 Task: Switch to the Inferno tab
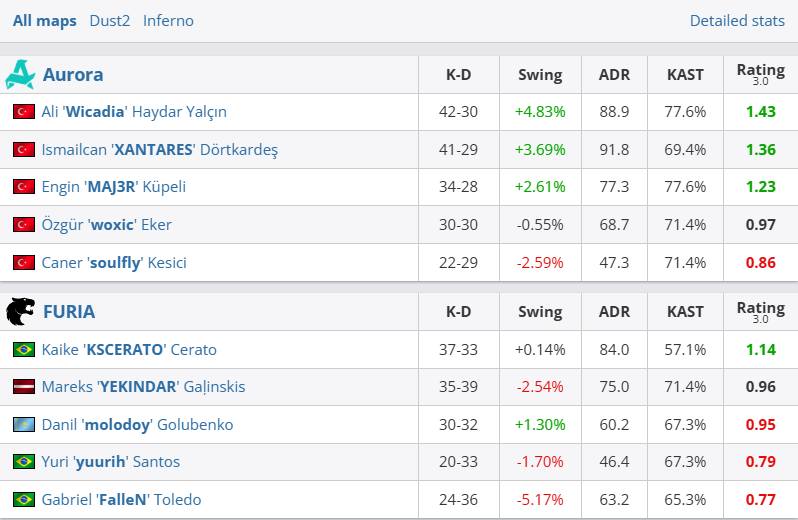pyautogui.click(x=168, y=21)
